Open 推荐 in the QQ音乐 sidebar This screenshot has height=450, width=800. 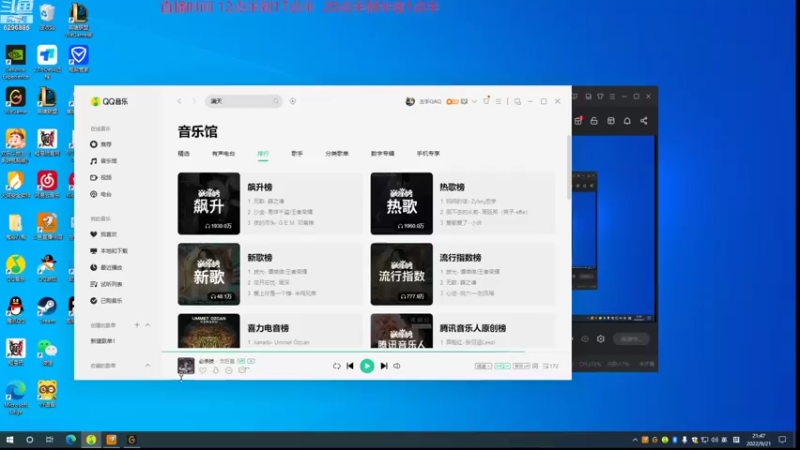click(x=101, y=144)
